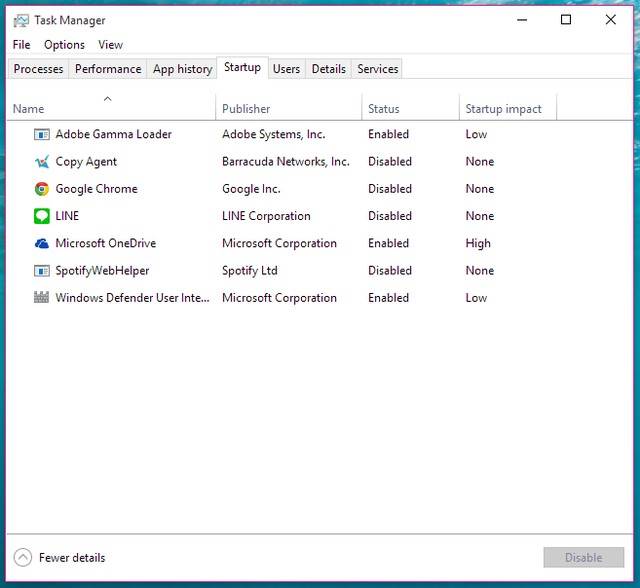Click OneDrive's Microsoft Corporation publisher cell
The image size is (640, 588).
click(279, 243)
